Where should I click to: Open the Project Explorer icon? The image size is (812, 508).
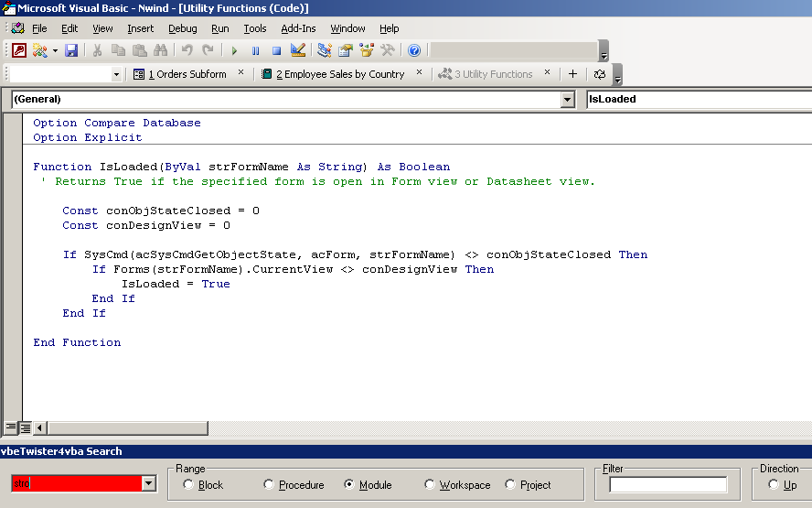(x=325, y=50)
